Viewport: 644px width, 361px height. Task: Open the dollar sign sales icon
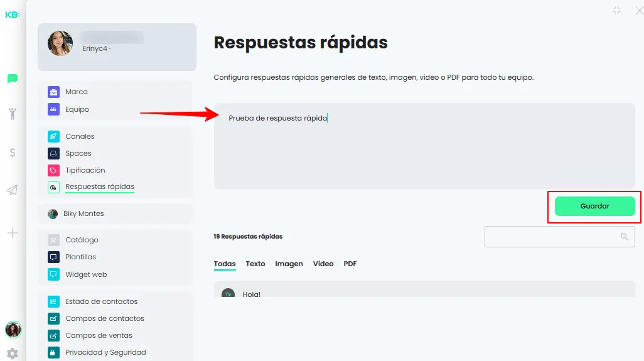tap(13, 153)
